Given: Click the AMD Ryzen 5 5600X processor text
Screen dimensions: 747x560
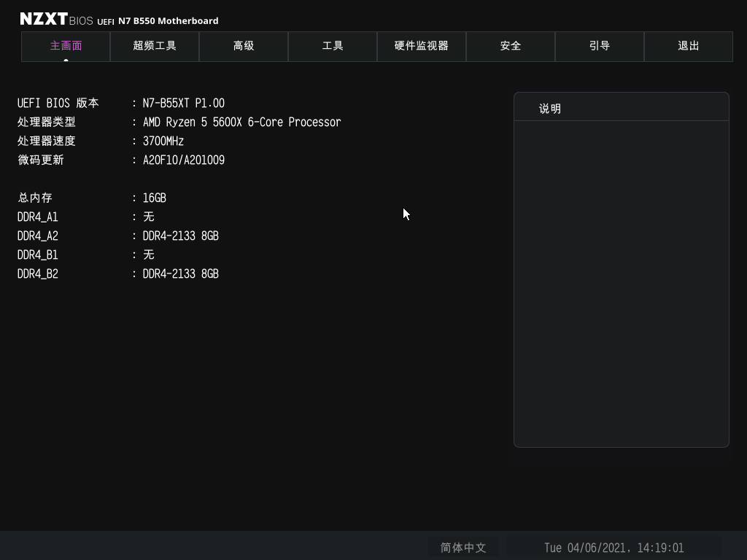Looking at the screenshot, I should pos(242,122).
